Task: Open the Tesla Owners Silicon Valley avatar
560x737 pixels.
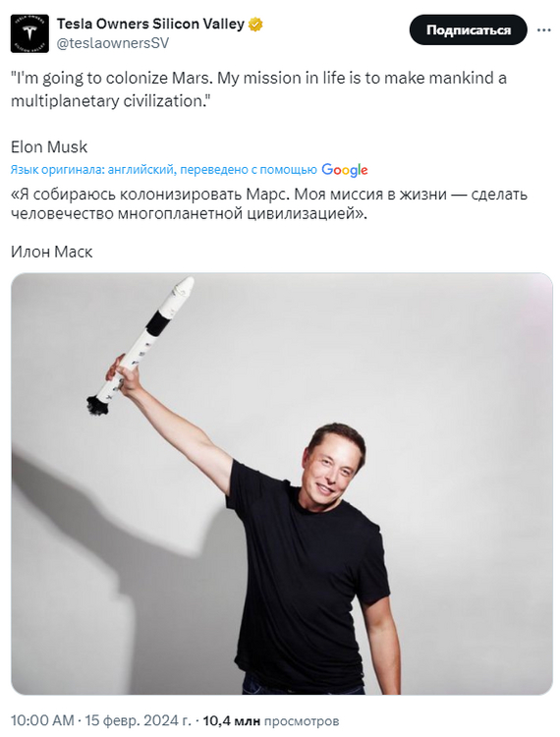Action: click(29, 33)
